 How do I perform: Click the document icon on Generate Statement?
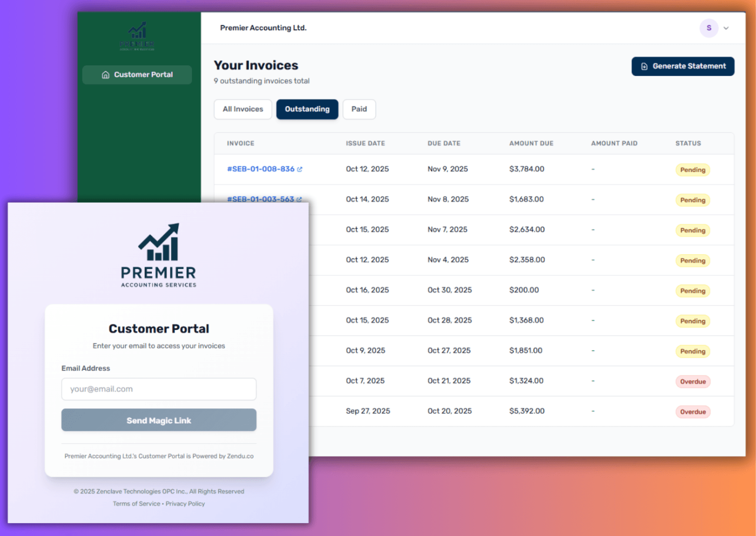click(x=644, y=67)
